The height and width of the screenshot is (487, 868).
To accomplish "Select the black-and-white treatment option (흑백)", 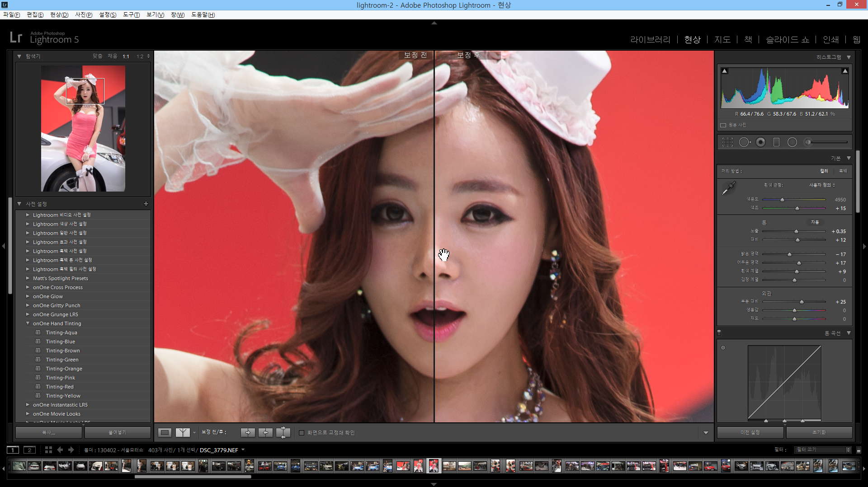I will (x=843, y=171).
